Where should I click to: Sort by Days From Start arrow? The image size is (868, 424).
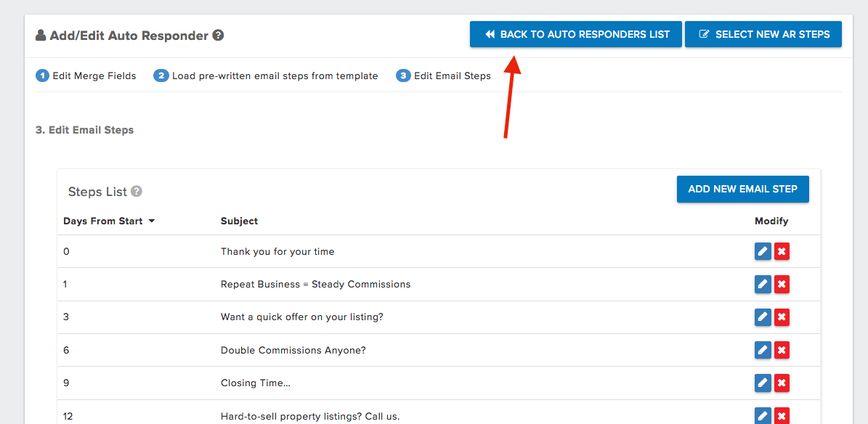[x=152, y=221]
